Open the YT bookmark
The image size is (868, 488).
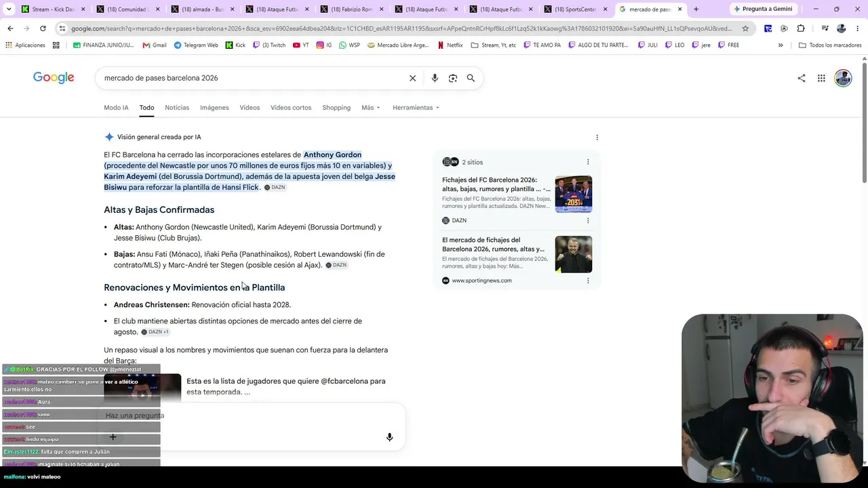pos(301,45)
